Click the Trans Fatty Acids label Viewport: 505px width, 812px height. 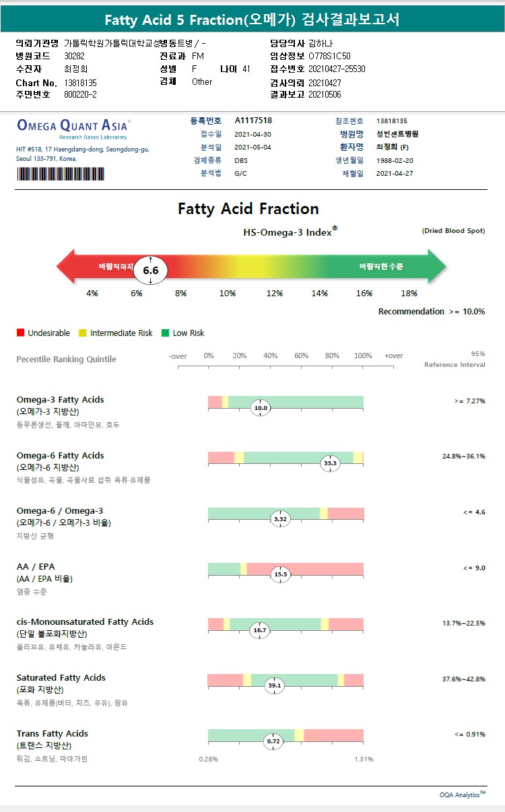click(52, 733)
